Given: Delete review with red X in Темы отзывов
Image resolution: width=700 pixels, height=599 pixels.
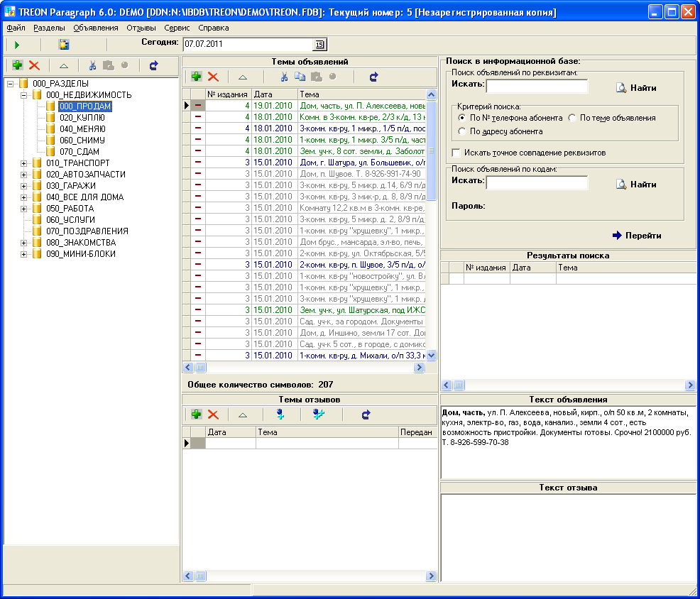Looking at the screenshot, I should [213, 414].
